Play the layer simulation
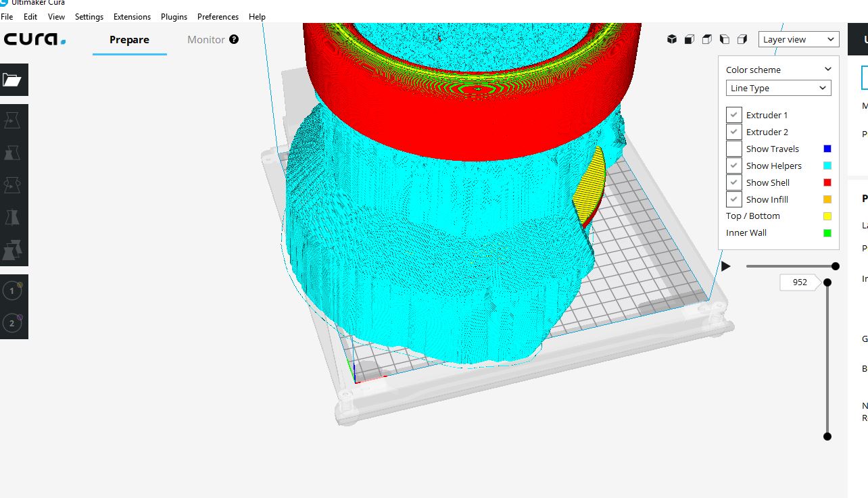The width and height of the screenshot is (868, 498). (726, 266)
